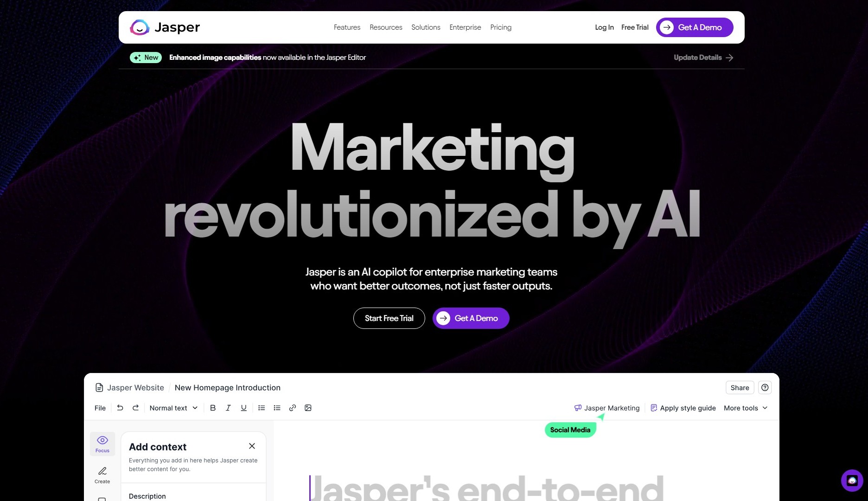Screen dimensions: 868x501
Task: Click the hero Get A Demo button
Action: tap(471, 318)
